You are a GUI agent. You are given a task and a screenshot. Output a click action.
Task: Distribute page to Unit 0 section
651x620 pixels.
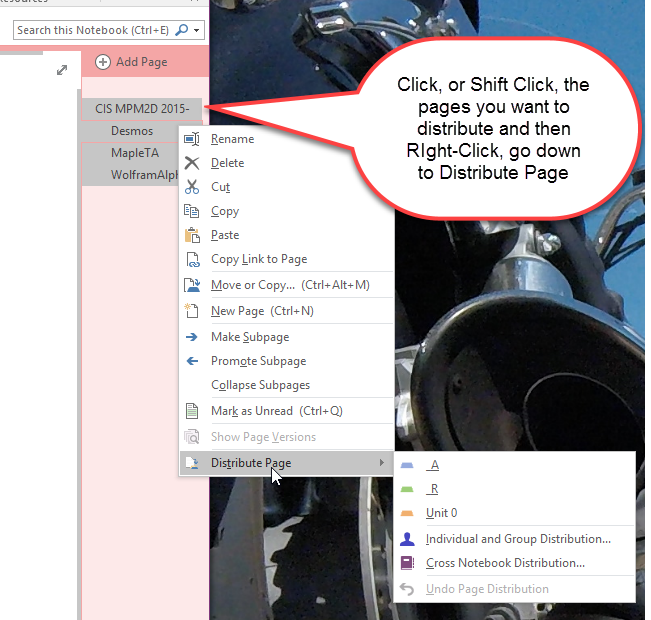[514, 514]
